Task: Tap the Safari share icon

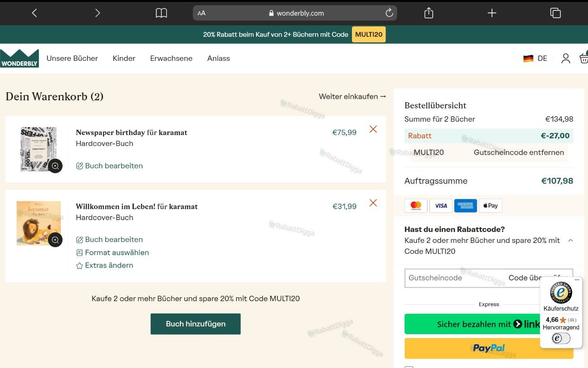Action: 428,13
